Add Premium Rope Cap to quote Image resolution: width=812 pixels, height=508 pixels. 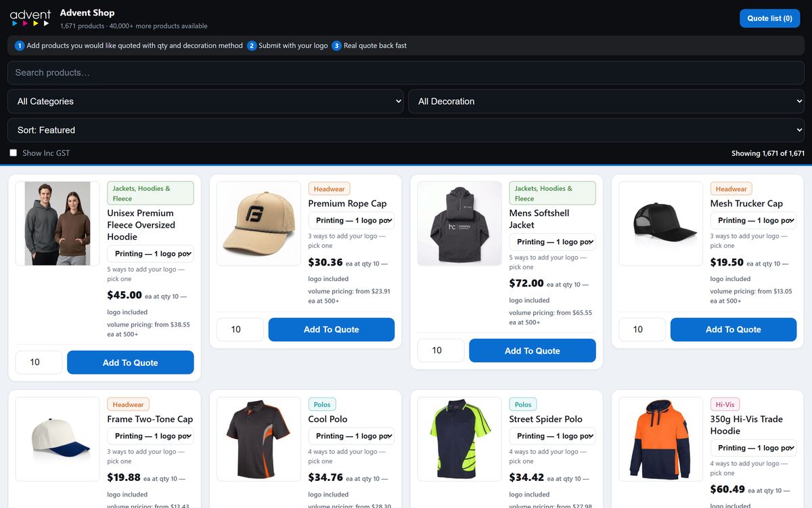point(332,330)
